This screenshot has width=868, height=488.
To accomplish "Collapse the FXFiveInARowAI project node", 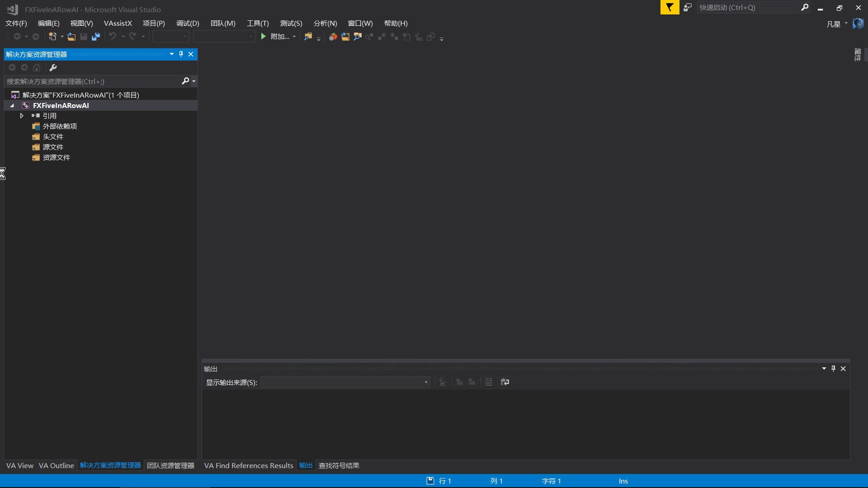I will tap(12, 106).
